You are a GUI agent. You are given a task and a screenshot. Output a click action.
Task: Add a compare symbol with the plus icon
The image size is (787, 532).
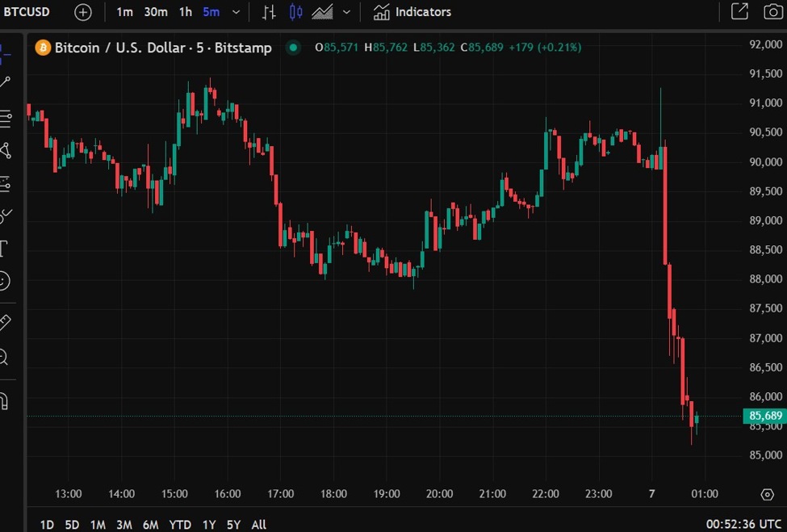(83, 13)
